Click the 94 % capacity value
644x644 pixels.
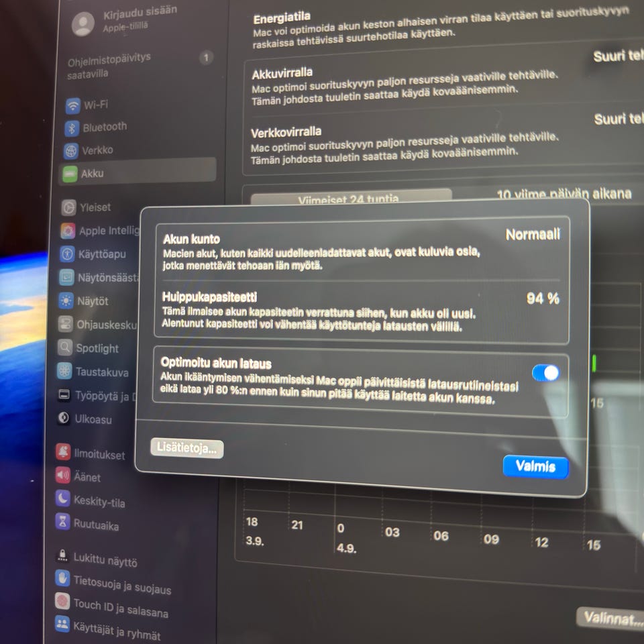[543, 299]
